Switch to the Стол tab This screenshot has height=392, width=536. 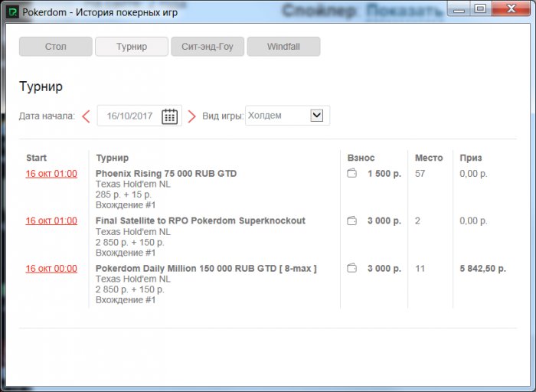55,47
